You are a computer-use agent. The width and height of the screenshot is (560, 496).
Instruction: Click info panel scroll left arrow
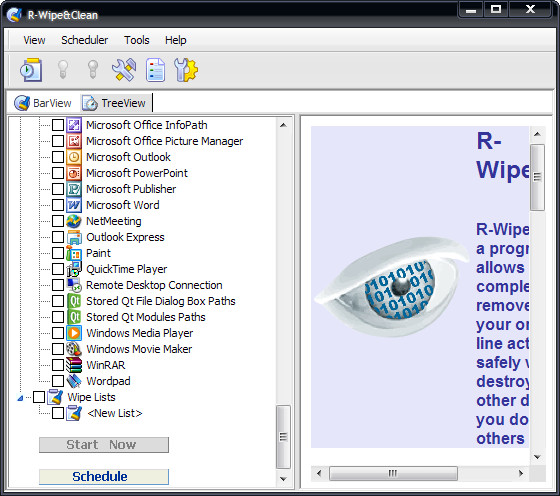[x=319, y=474]
